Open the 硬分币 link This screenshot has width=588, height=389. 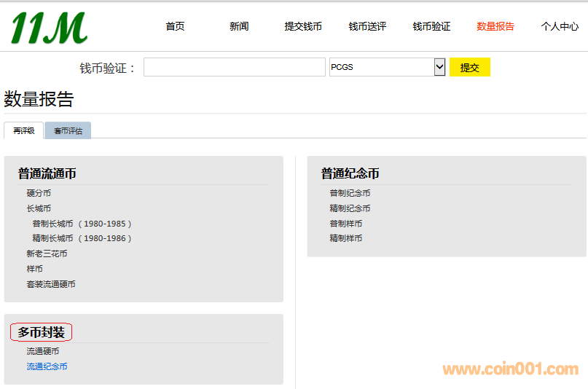click(x=39, y=193)
